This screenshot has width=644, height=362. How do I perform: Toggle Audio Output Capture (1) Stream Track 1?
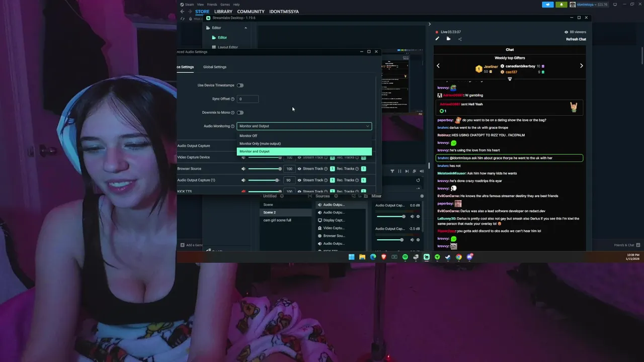pyautogui.click(x=332, y=180)
